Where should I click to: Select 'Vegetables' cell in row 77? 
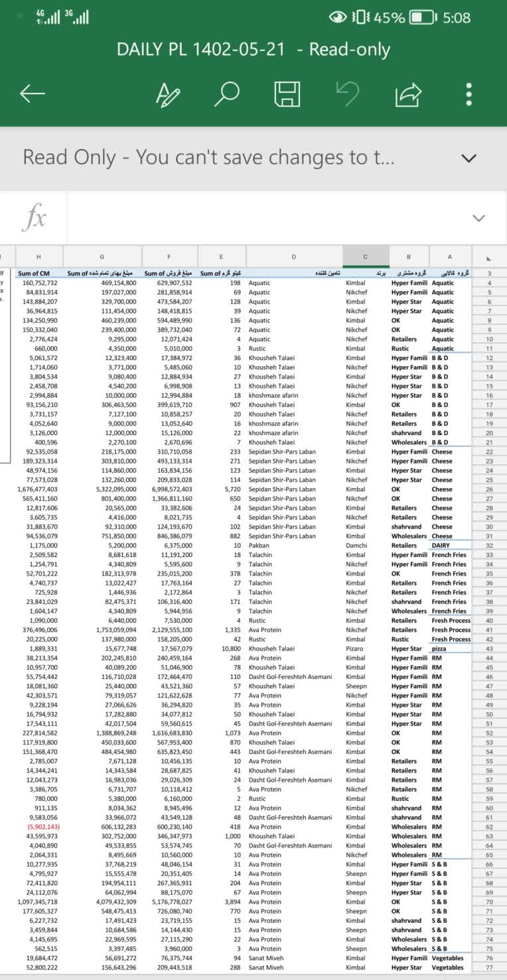pos(450,967)
